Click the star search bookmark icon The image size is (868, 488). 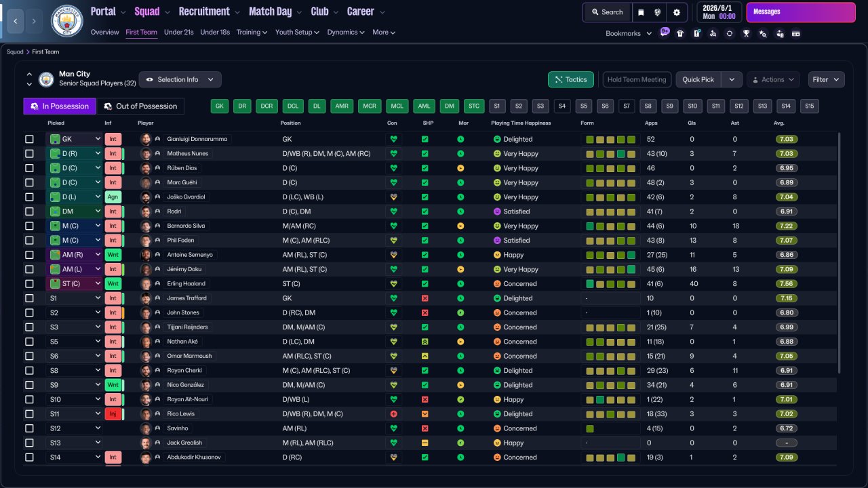point(763,33)
